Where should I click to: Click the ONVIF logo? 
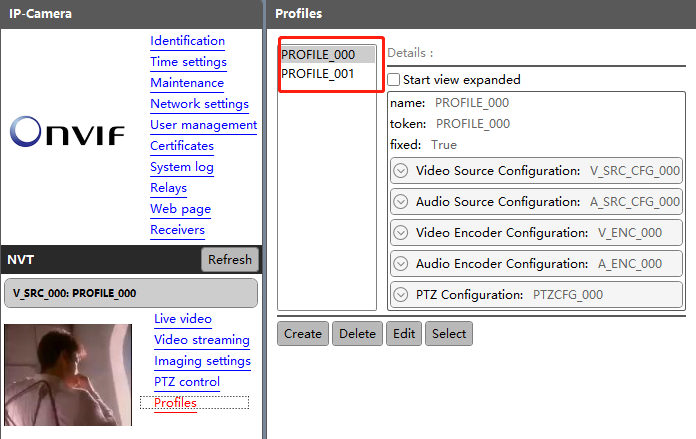(67, 132)
